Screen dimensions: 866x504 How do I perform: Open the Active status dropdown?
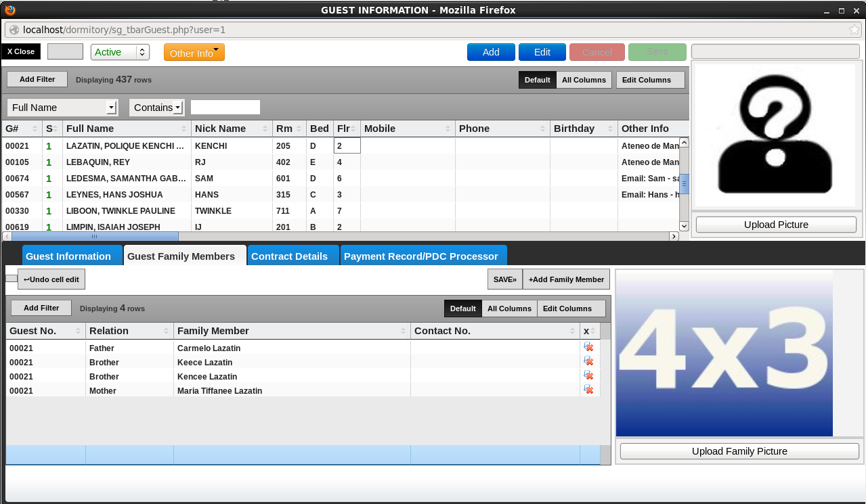pos(121,52)
